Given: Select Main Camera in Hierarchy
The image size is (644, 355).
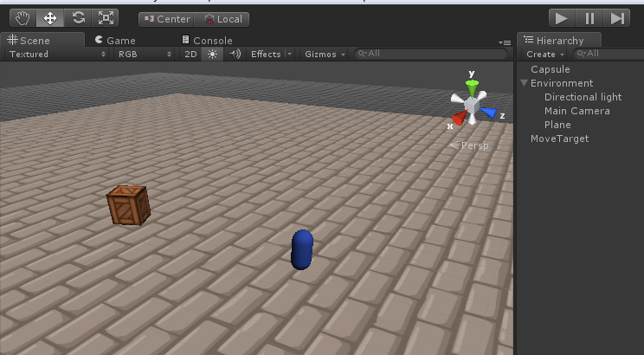Looking at the screenshot, I should pos(576,111).
